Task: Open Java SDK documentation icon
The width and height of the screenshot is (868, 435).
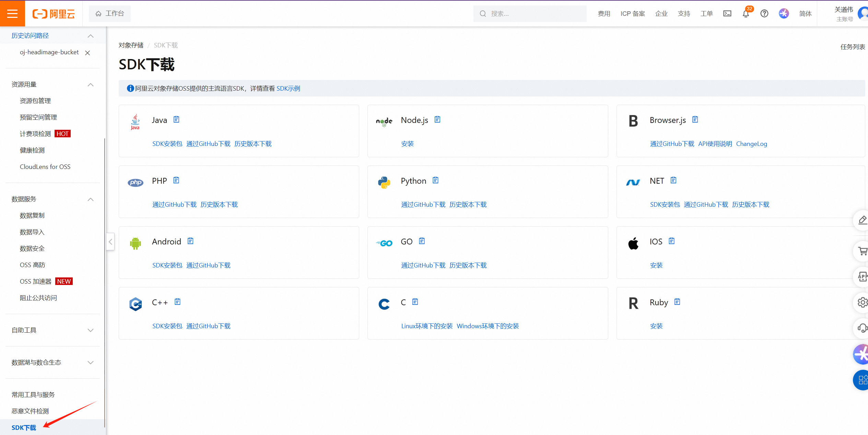Action: tap(176, 119)
